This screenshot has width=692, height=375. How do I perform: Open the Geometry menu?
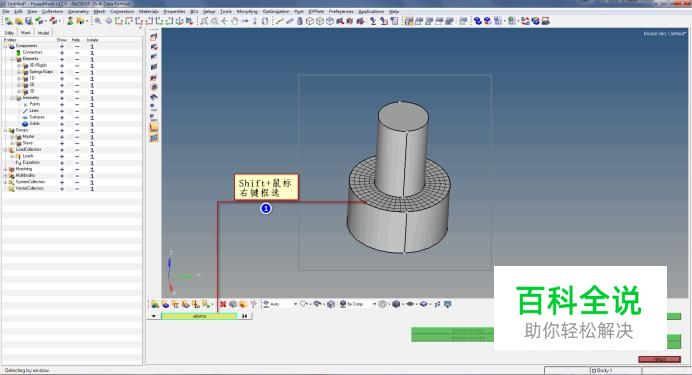pyautogui.click(x=78, y=11)
